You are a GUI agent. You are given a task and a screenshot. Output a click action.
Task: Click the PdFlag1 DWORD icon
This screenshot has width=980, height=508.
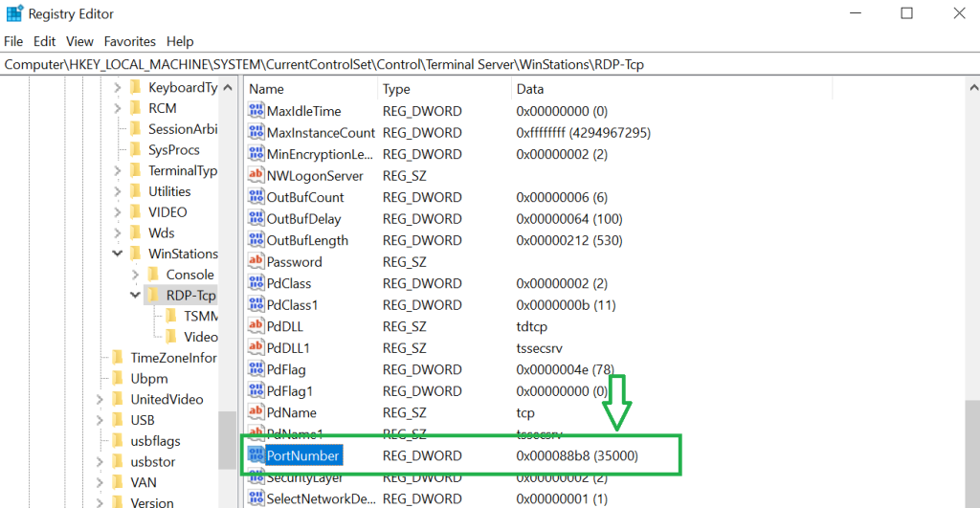256,390
